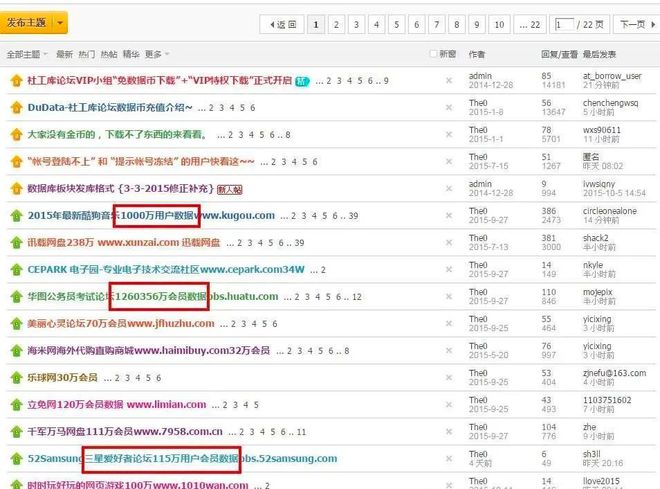The height and width of the screenshot is (489, 660).
Task: Open the 发布主题 dropdown arrow
Action: pos(60,23)
